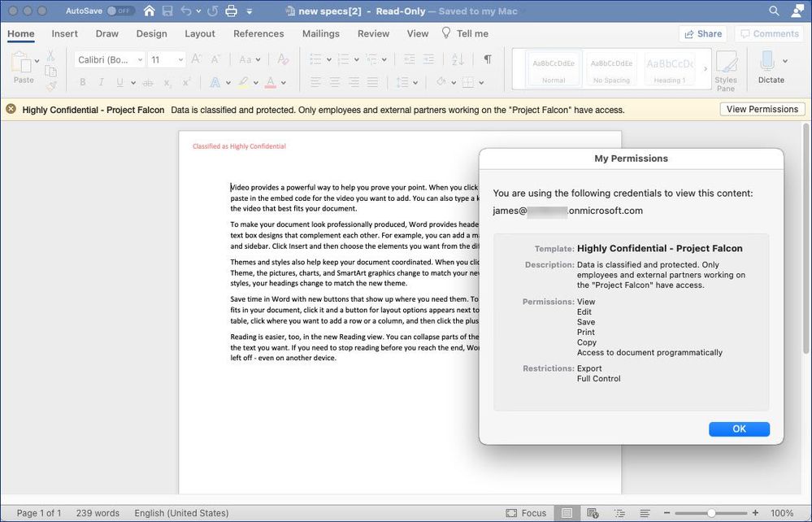812x522 pixels.
Task: Click the Center alignment icon
Action: pyautogui.click(x=335, y=82)
